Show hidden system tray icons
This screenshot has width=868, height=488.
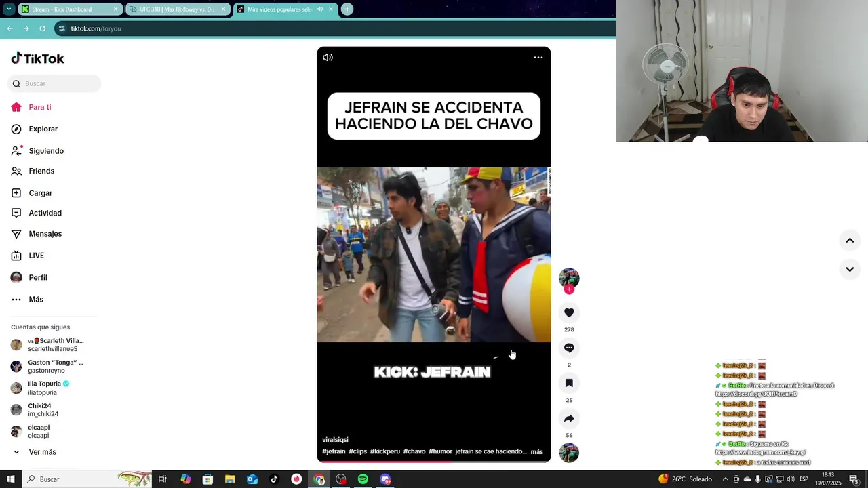coord(726,479)
